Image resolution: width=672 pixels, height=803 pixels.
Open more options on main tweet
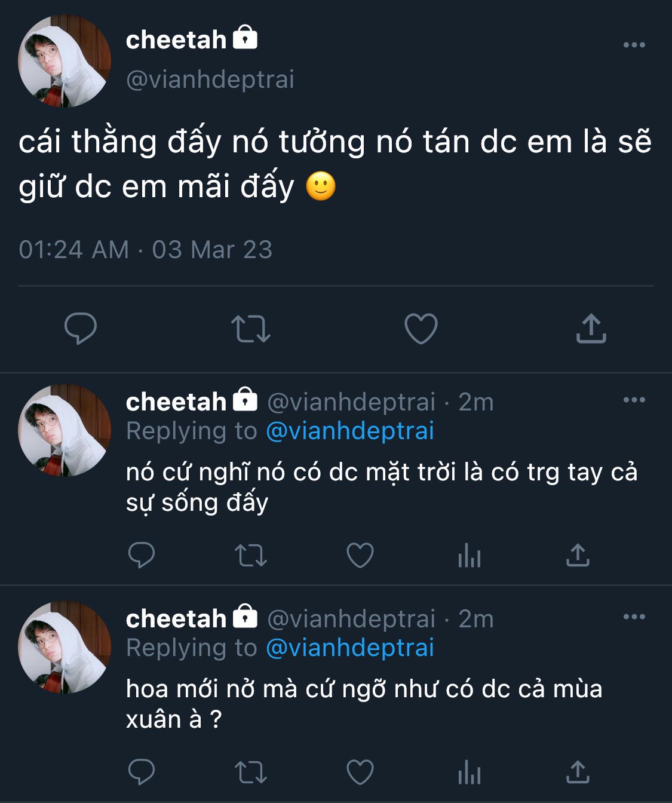point(634,45)
